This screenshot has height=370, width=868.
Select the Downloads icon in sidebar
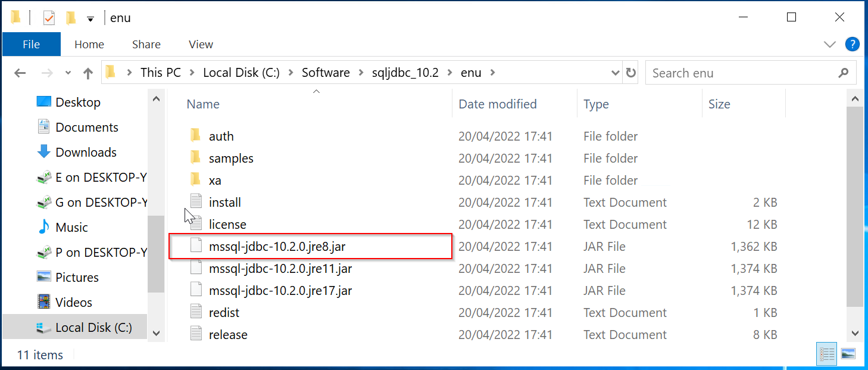[44, 152]
